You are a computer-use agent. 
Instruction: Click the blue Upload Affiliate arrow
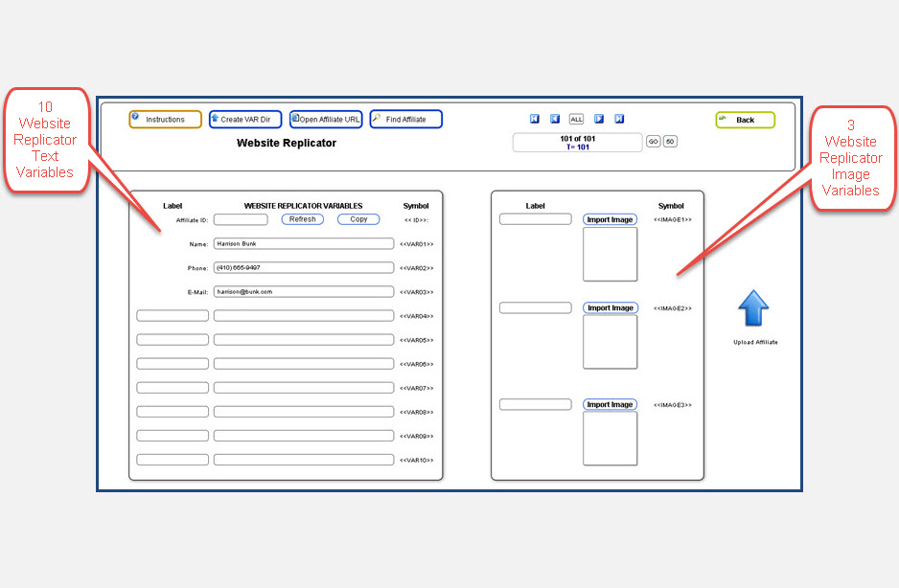(753, 309)
